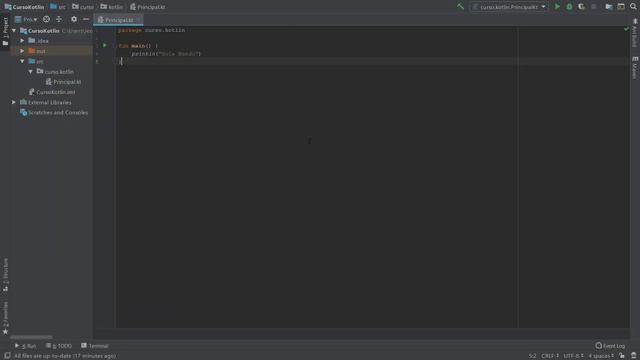The height and width of the screenshot is (360, 640).
Task: Select External Libraries node
Action: tap(46, 102)
